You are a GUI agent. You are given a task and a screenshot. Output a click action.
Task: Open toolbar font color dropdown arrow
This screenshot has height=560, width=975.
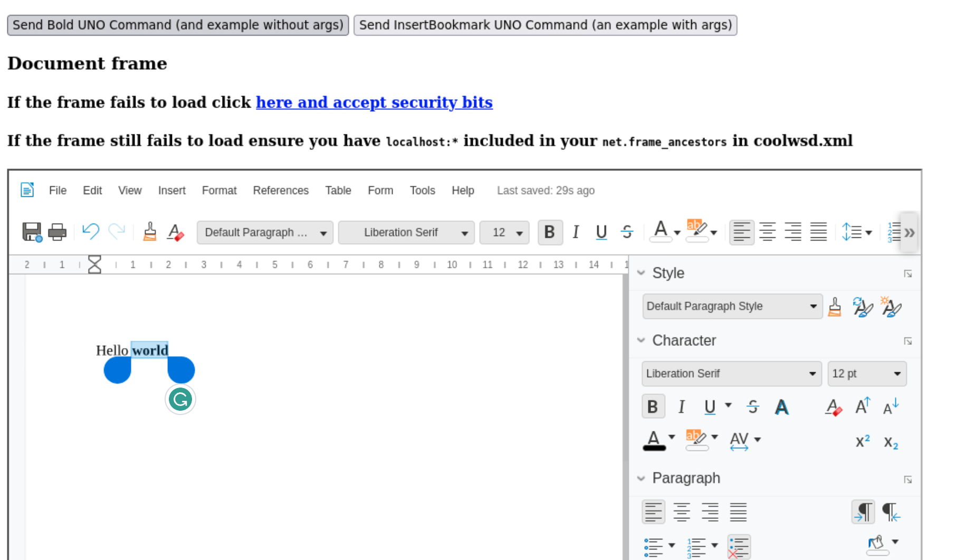tap(677, 233)
